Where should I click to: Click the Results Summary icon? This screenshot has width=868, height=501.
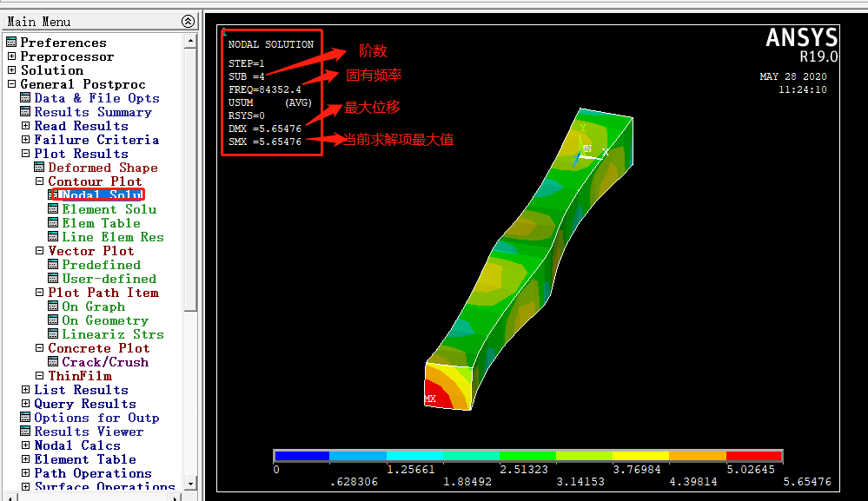25,111
